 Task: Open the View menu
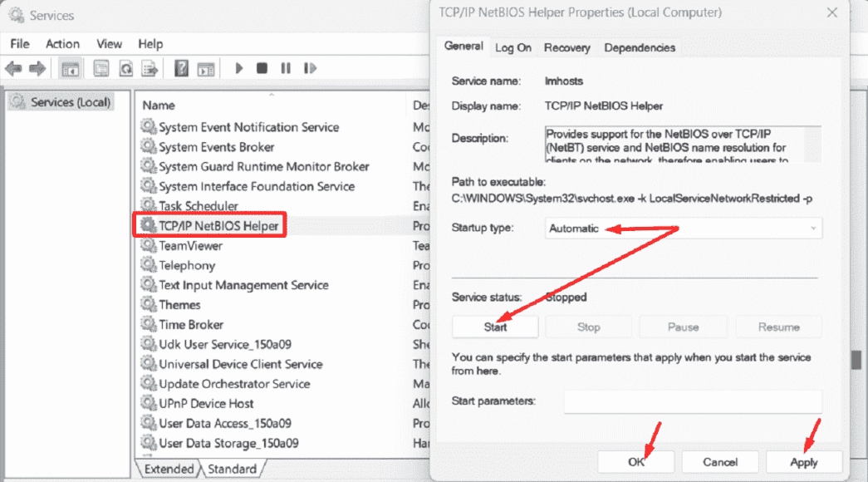pyautogui.click(x=109, y=44)
